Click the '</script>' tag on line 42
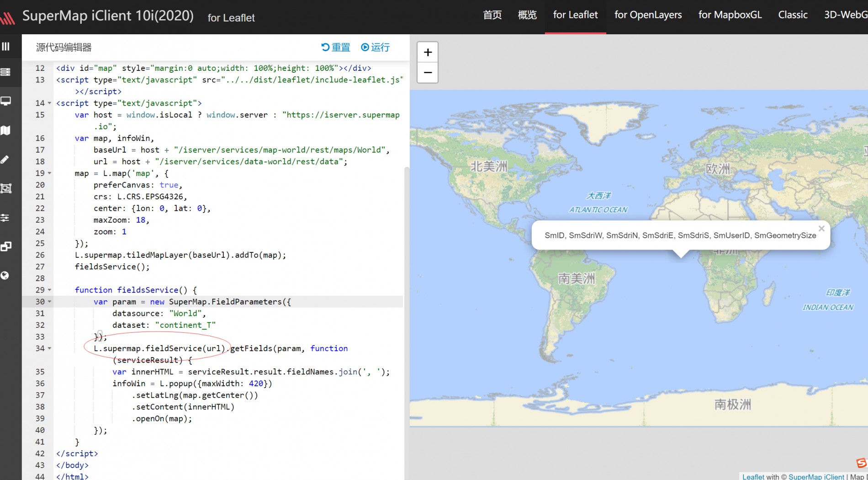 pos(77,453)
